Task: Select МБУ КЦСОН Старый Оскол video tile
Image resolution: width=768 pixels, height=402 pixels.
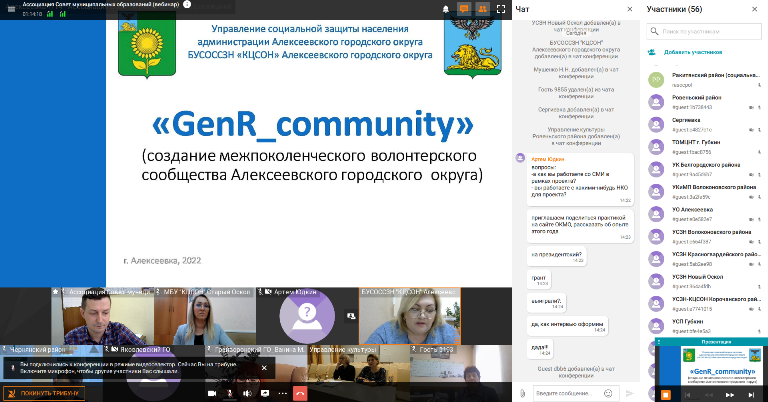Action: click(x=205, y=316)
